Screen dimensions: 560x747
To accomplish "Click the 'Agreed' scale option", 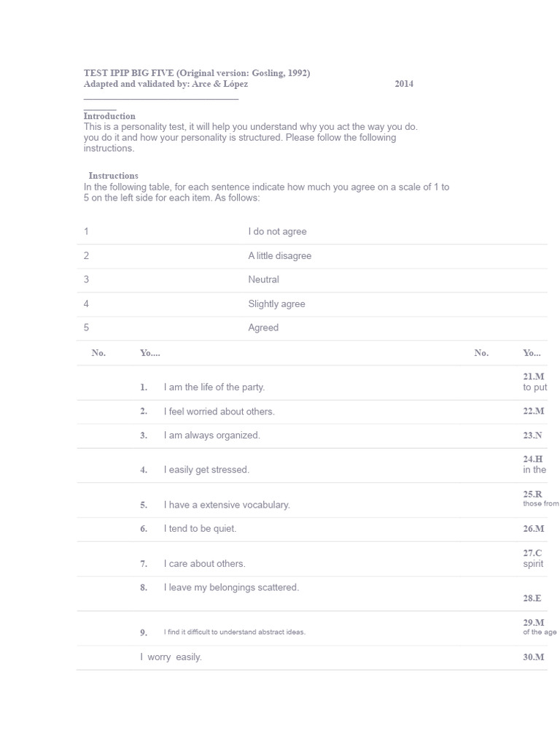I will (x=263, y=328).
